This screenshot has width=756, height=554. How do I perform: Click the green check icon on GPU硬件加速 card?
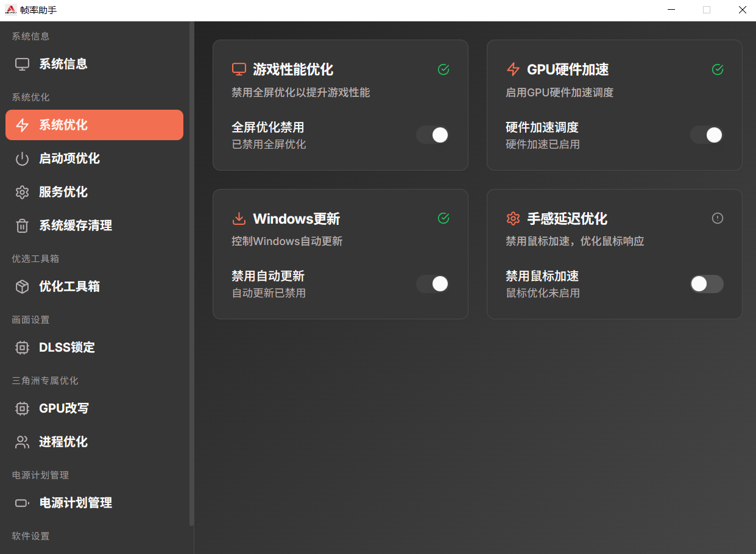click(717, 69)
